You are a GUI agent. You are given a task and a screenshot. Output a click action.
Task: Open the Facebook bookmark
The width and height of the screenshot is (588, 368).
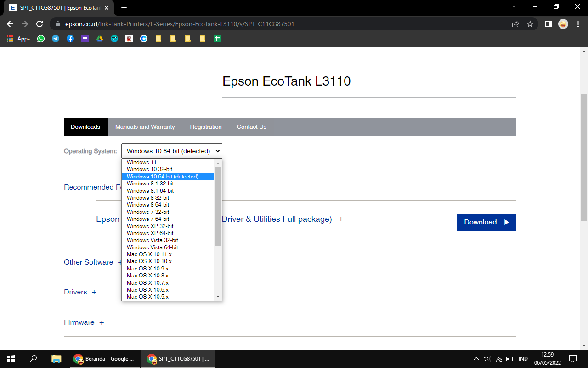click(70, 39)
